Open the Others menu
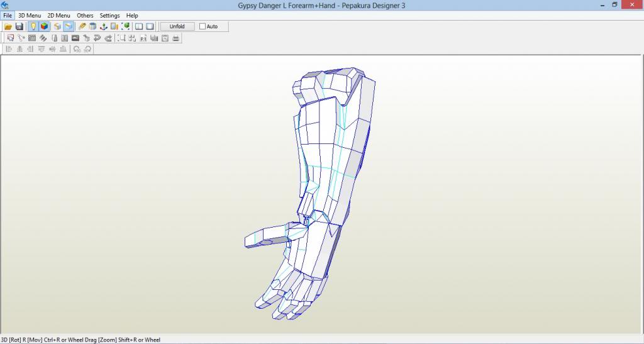The height and width of the screenshot is (344, 644). (x=85, y=16)
